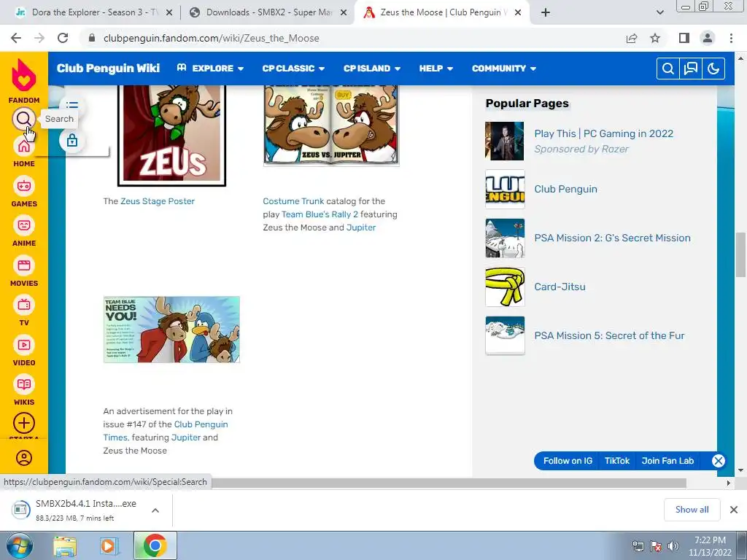Share this page using the share icon

632,38
